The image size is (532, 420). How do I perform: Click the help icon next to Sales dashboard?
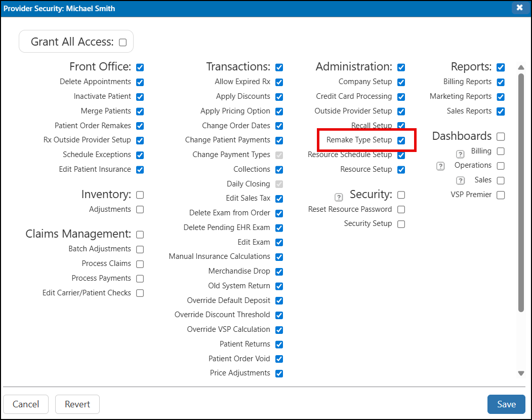pos(460,180)
